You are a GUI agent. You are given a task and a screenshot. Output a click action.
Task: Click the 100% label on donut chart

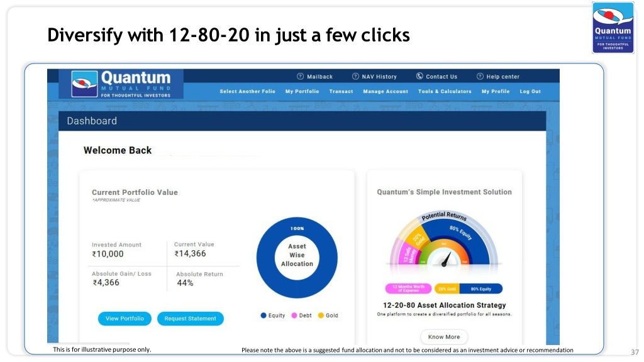tap(297, 229)
